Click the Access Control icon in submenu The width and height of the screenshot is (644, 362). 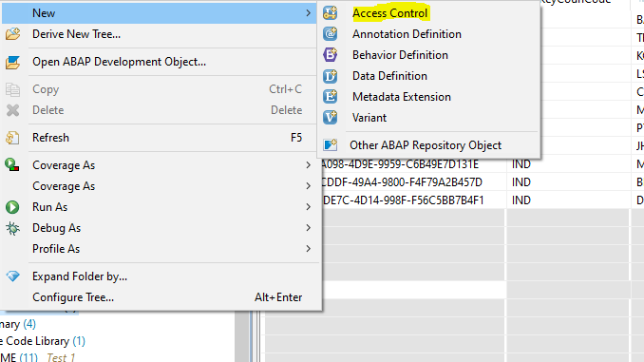330,13
